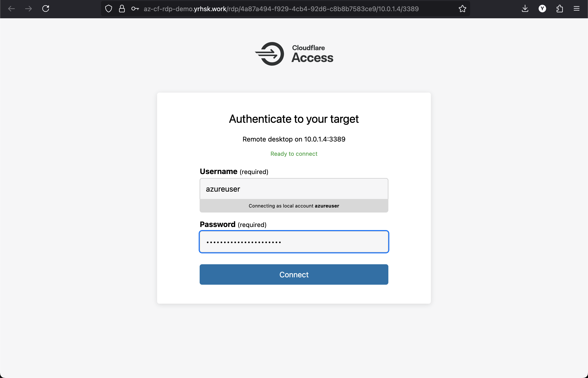Focus the URL address bar
This screenshot has height=378, width=588.
pos(281,9)
